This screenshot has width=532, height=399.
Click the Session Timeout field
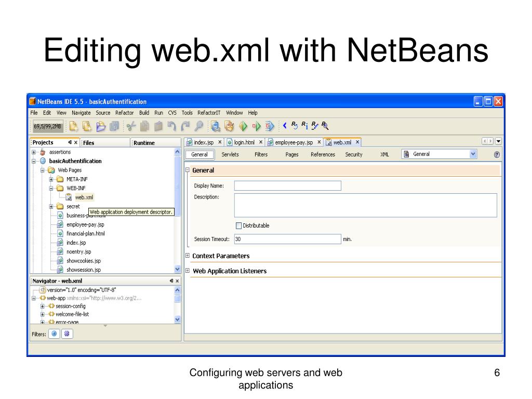[x=287, y=239]
